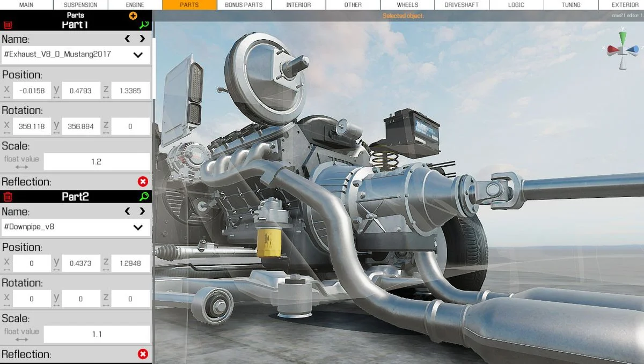Switch to the ENGINE tab
Screen dimensions: 644x364
[135, 5]
